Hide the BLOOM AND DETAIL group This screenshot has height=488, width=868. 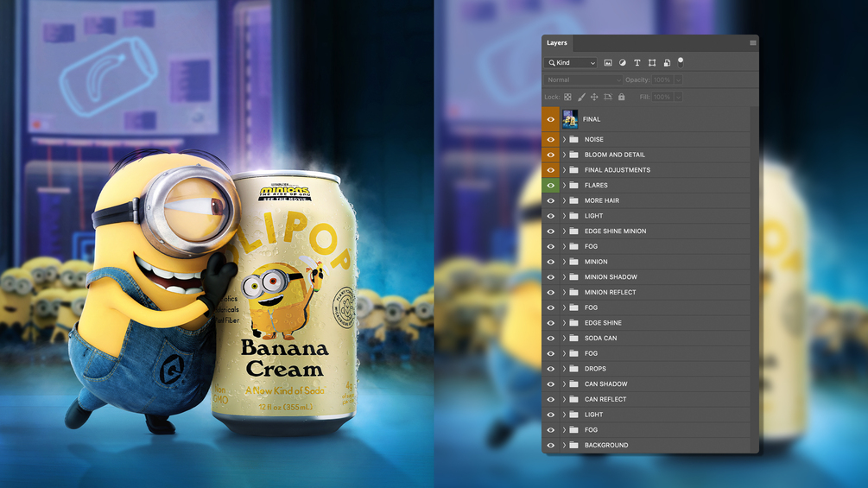pos(551,155)
